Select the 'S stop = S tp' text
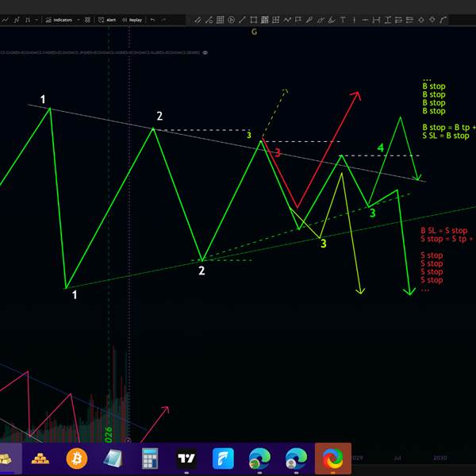The image size is (476, 476). pyautogui.click(x=443, y=239)
